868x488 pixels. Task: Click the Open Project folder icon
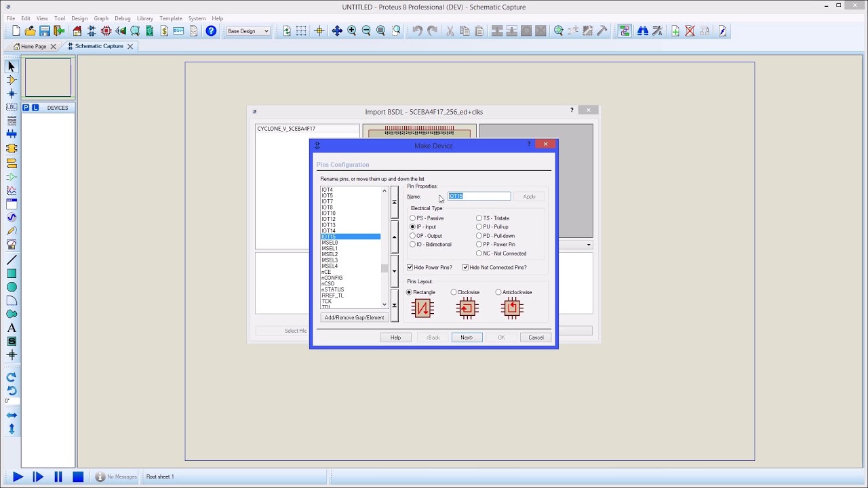[x=30, y=31]
